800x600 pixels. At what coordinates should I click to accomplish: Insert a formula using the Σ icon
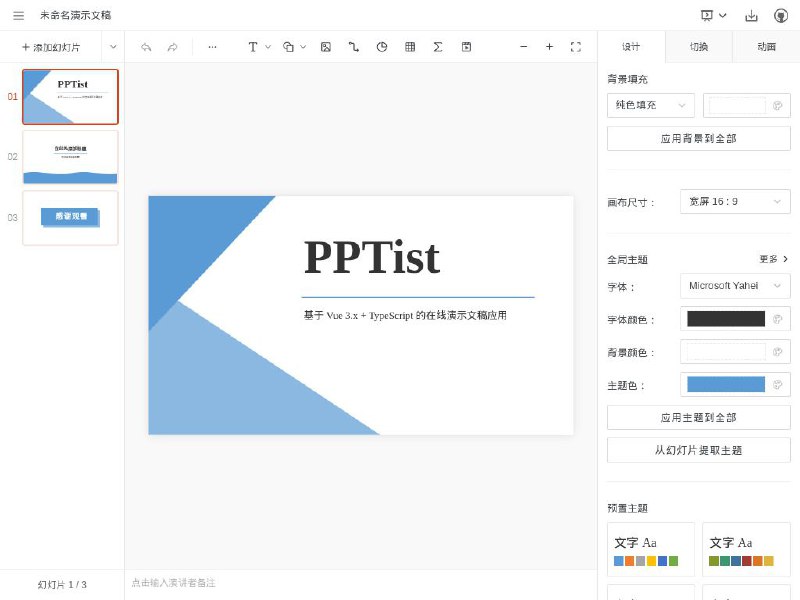point(438,46)
